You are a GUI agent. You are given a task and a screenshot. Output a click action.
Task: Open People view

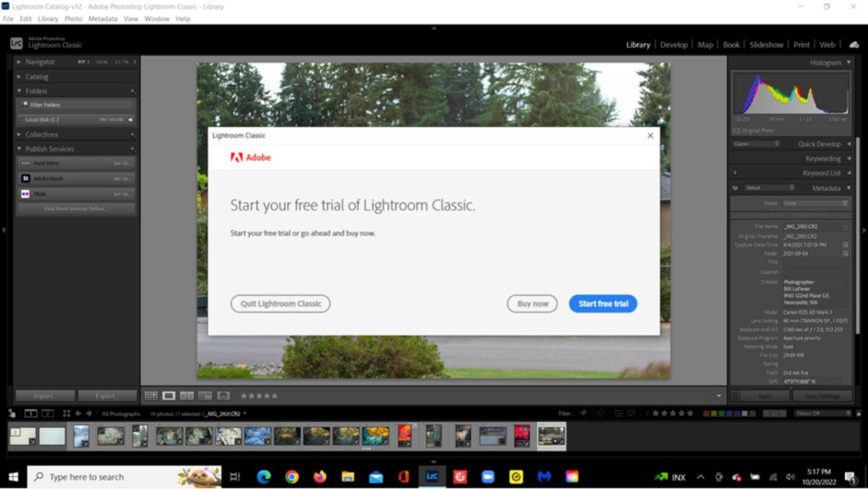coord(223,395)
